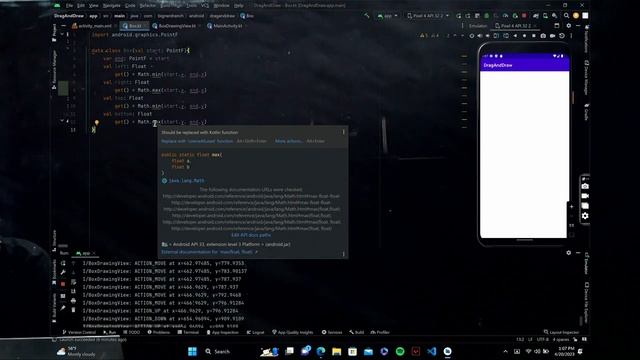This screenshot has width=640, height=360.
Task: Open the Code menu
Action: (x=130, y=6)
